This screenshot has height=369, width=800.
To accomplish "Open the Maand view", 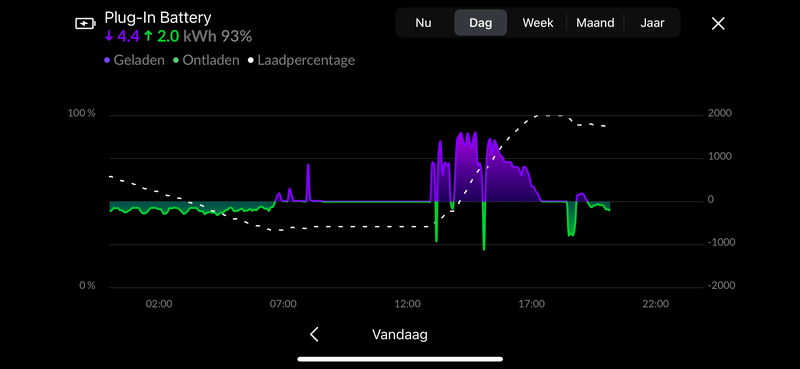I will pyautogui.click(x=595, y=23).
